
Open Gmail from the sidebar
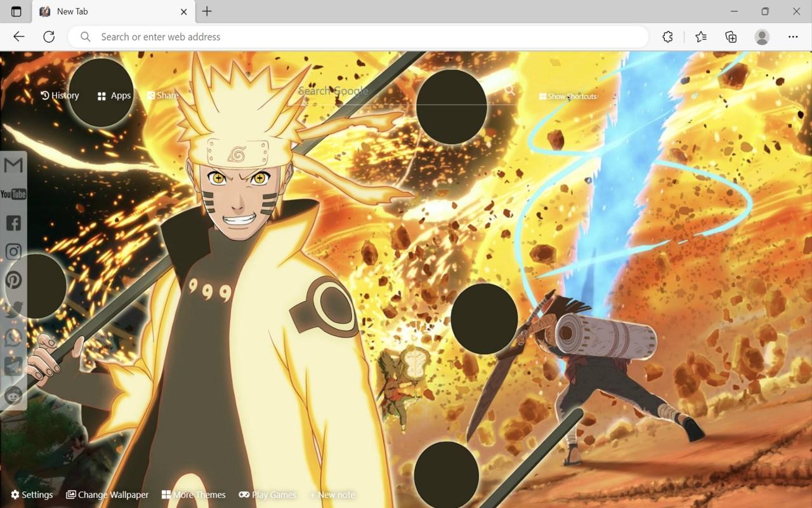(x=13, y=165)
